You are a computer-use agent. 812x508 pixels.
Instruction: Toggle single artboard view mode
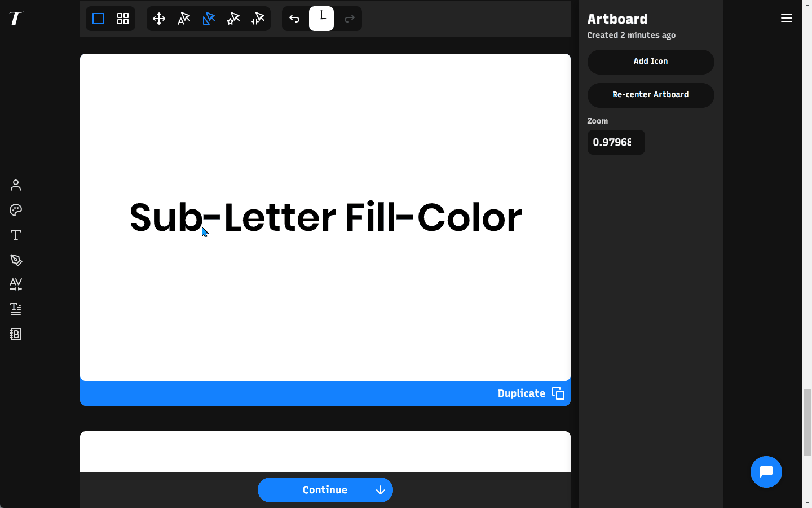98,19
